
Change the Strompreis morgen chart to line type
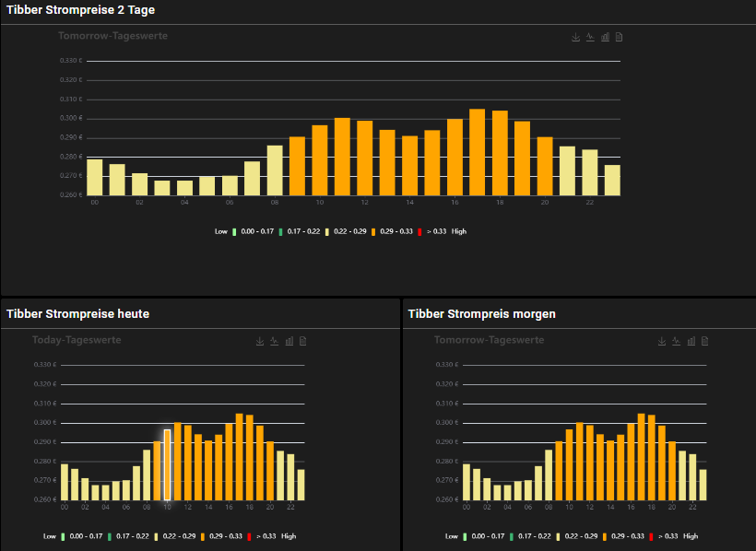[677, 341]
